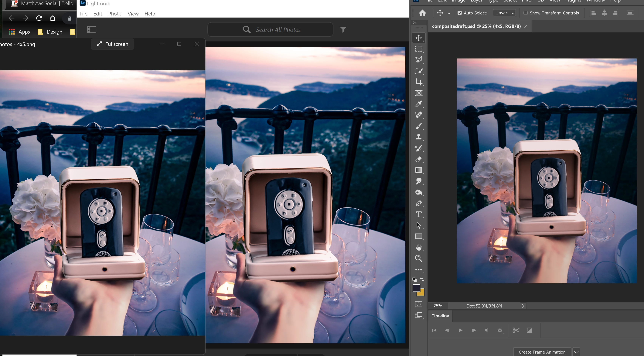Open the Lightroom Photo menu
The width and height of the screenshot is (644, 356).
tap(114, 14)
